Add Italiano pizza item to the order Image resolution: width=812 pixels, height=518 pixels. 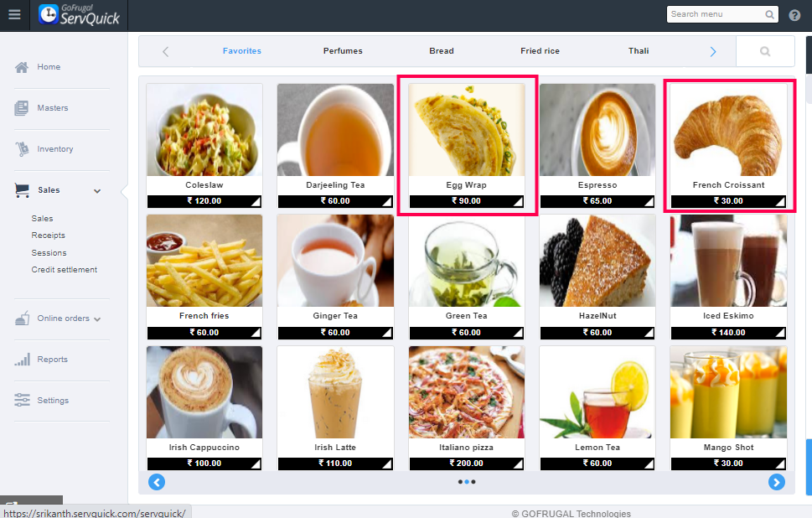pos(466,408)
